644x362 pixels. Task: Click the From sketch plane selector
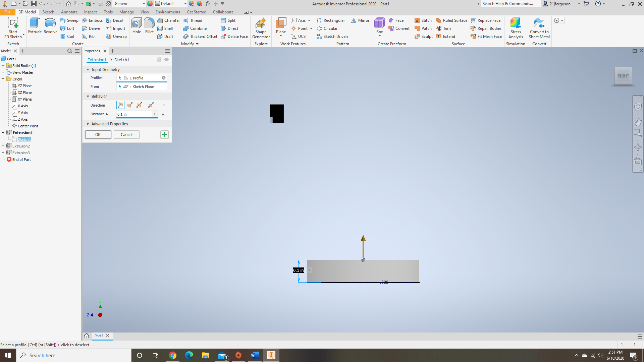(x=142, y=87)
